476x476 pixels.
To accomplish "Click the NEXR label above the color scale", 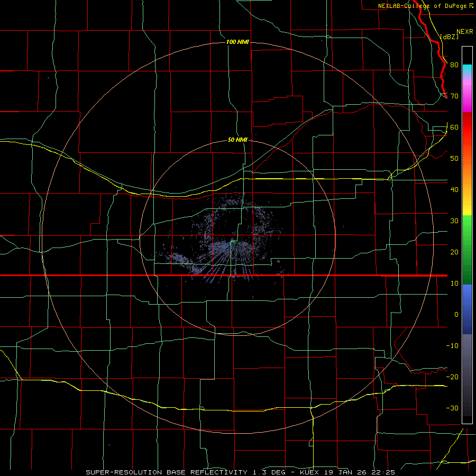I will [x=464, y=32].
